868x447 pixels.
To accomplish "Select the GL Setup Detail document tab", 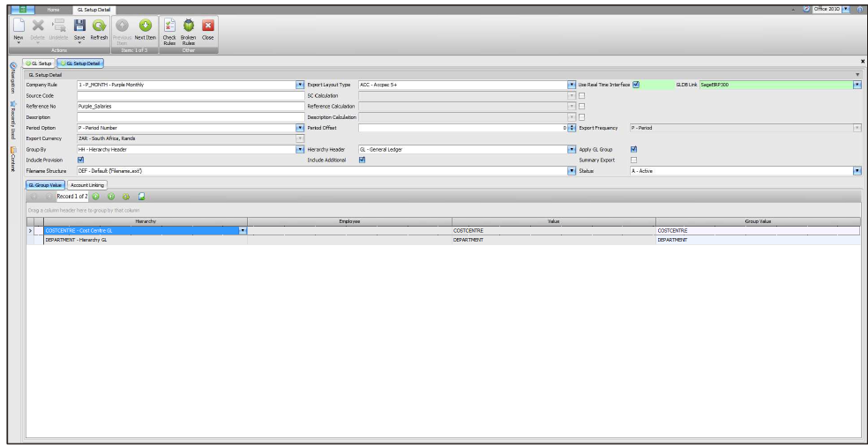I will point(80,63).
